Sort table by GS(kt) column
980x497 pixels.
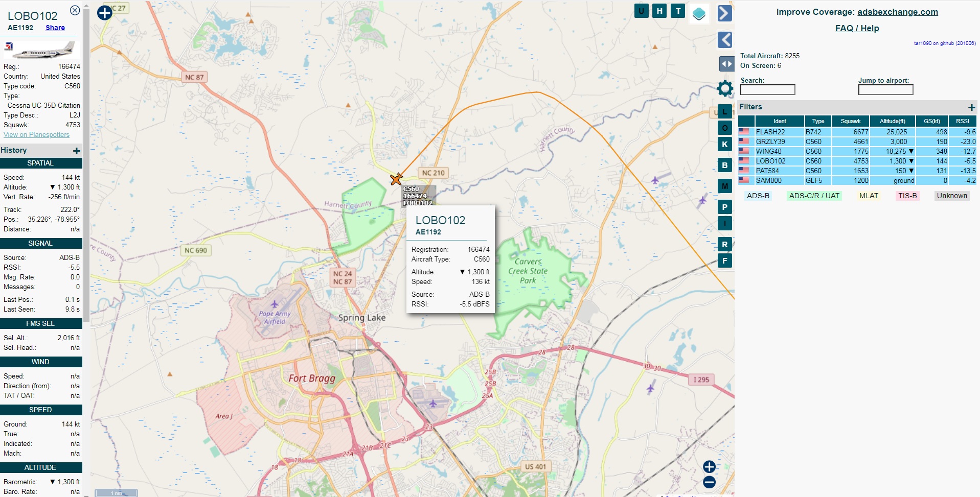932,121
